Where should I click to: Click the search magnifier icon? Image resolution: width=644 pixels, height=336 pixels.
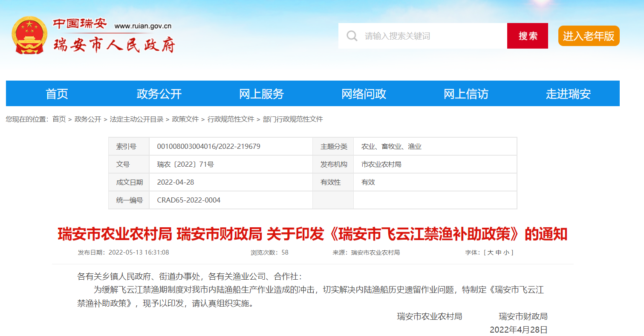point(352,36)
